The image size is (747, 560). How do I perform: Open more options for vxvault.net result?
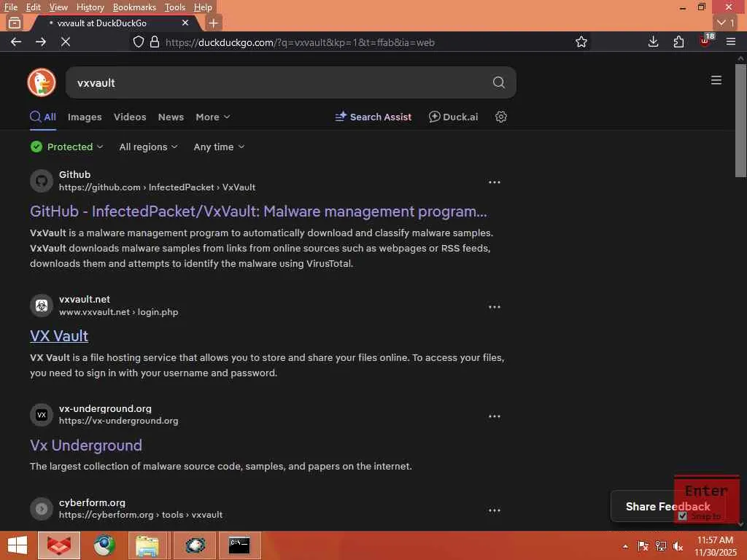click(495, 307)
